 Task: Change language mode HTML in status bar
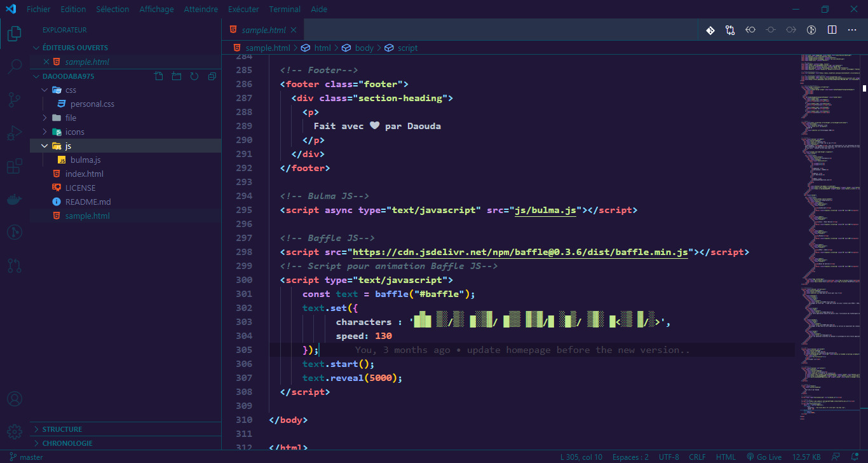click(726, 457)
